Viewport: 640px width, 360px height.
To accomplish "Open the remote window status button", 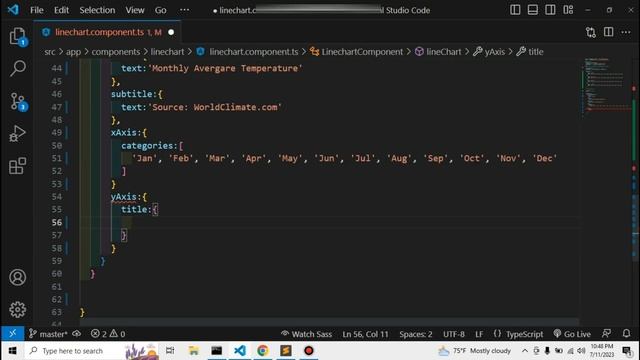I will click(x=13, y=333).
